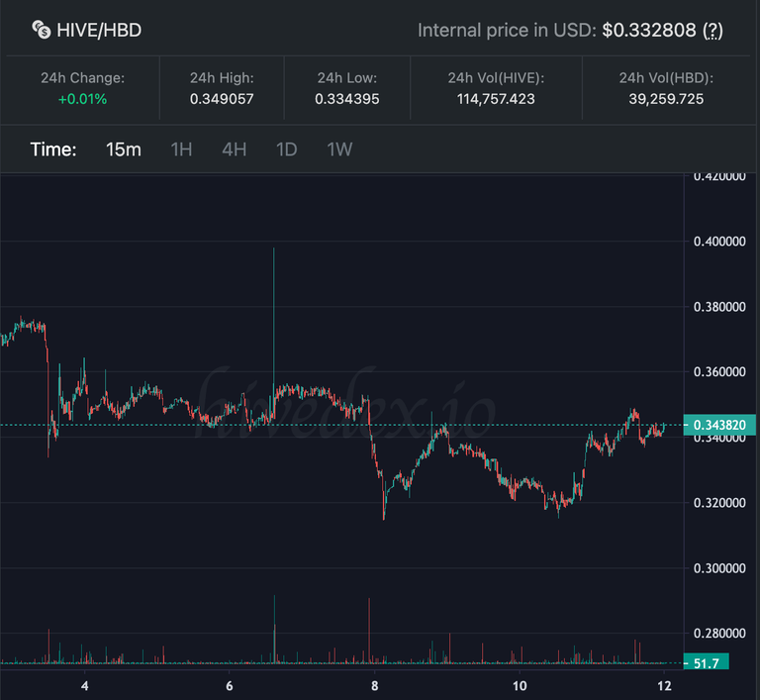Click the 0.400000 price axis label
This screenshot has height=700, width=760.
click(x=719, y=242)
